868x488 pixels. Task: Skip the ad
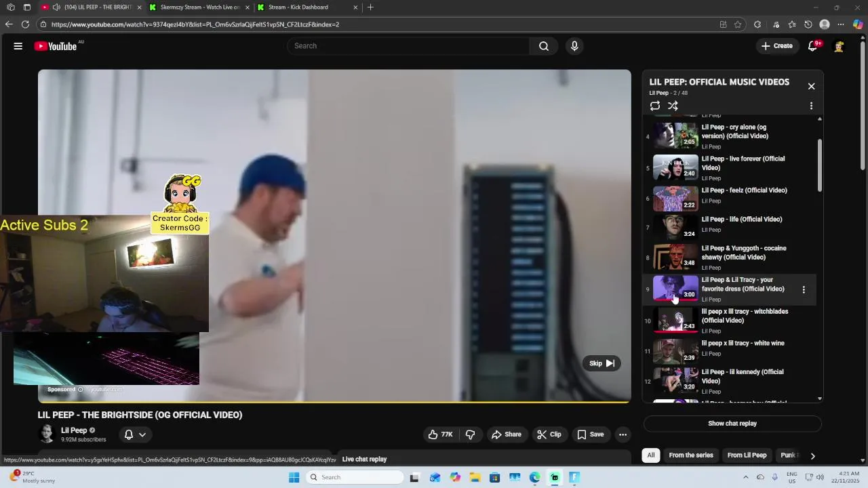click(601, 363)
